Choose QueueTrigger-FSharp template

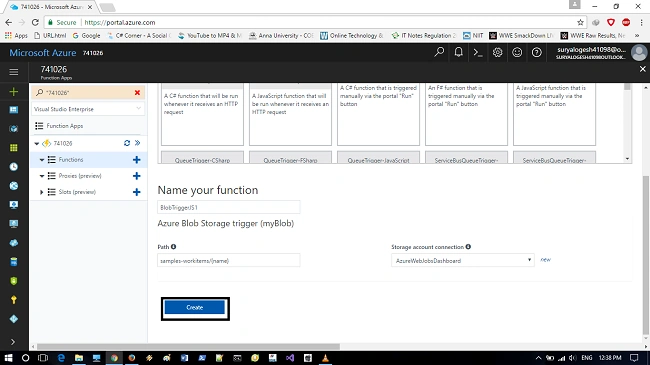point(290,157)
